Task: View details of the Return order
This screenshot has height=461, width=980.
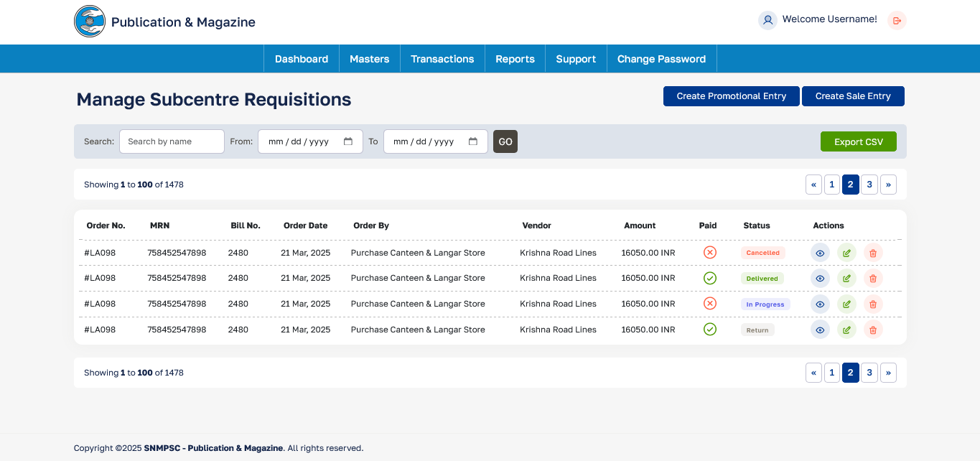Action: [820, 330]
